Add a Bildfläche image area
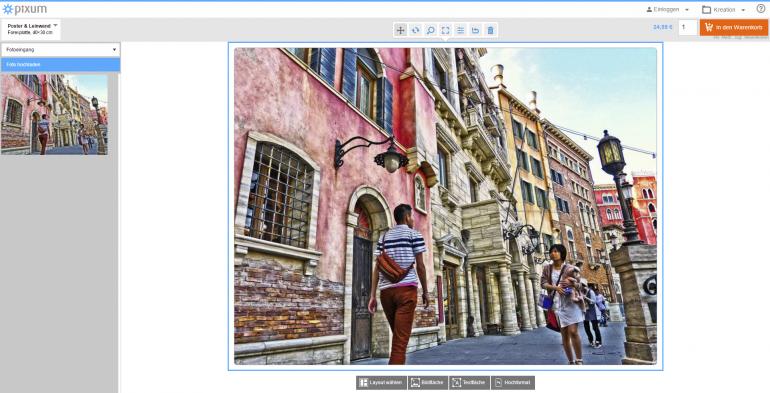The image size is (770, 393). [428, 383]
